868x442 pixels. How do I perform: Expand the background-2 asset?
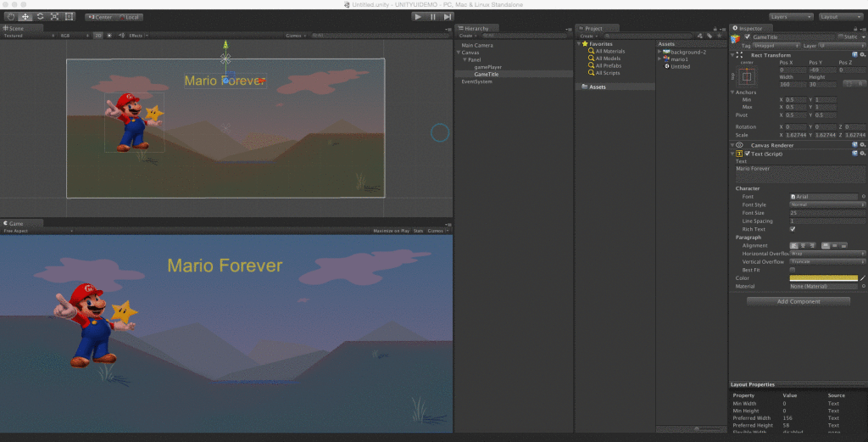pyautogui.click(x=659, y=52)
